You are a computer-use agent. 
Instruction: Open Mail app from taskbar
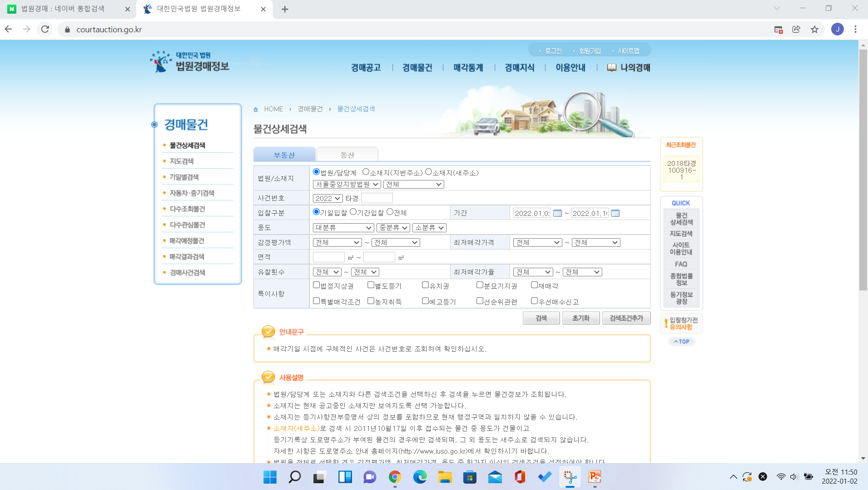click(495, 477)
